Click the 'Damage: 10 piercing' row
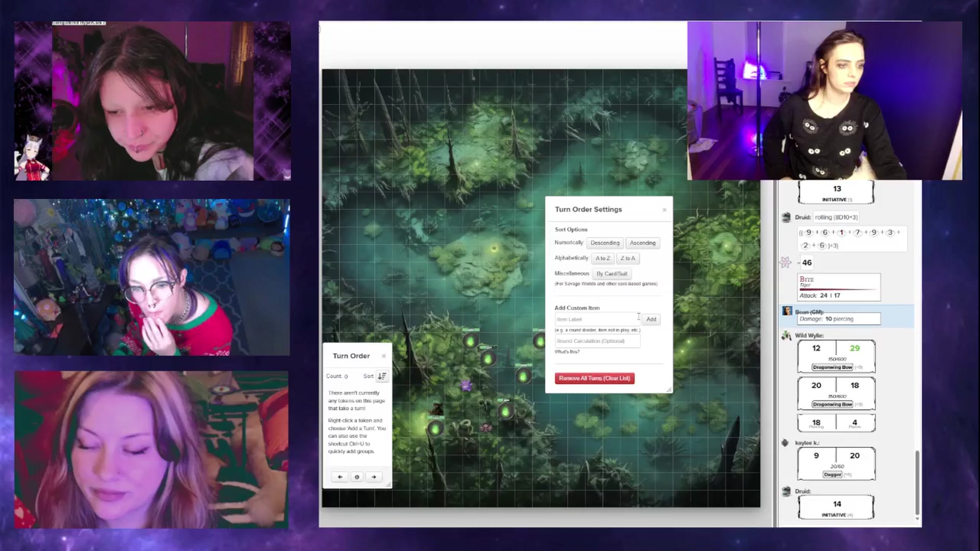980x551 pixels. (839, 319)
